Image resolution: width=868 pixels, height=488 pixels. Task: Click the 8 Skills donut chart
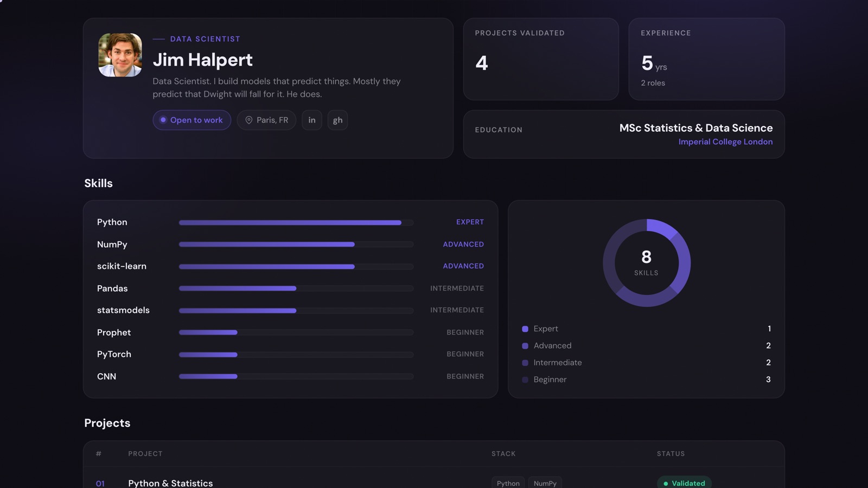(647, 262)
